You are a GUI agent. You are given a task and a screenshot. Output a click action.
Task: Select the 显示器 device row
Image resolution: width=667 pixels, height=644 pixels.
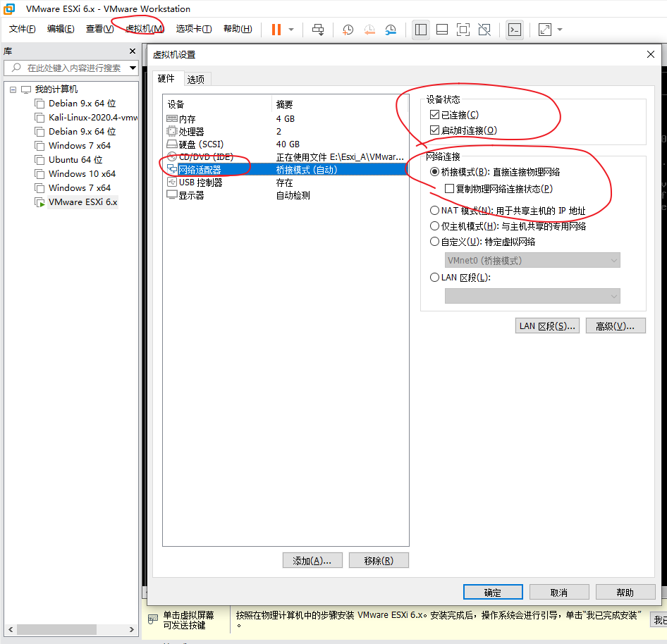coord(286,195)
